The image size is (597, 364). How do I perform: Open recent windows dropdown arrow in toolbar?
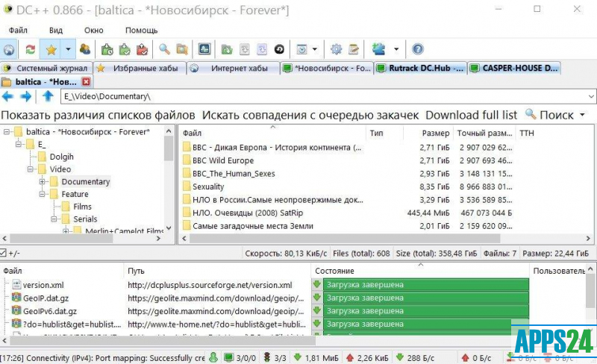coord(314,49)
